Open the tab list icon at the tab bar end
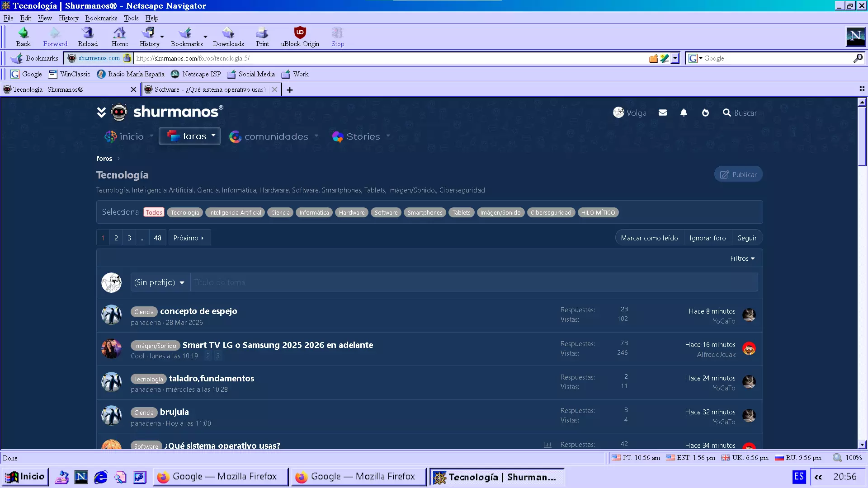Image resolution: width=868 pixels, height=488 pixels. click(862, 89)
